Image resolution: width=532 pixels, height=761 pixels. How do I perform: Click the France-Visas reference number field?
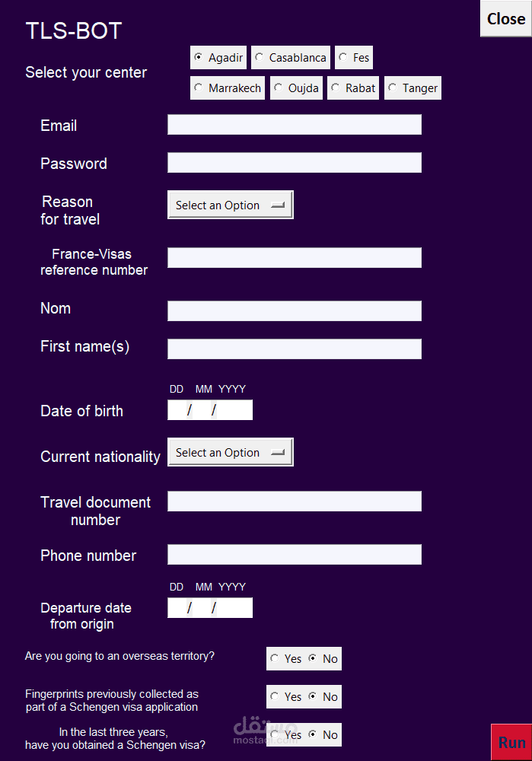[x=294, y=258]
